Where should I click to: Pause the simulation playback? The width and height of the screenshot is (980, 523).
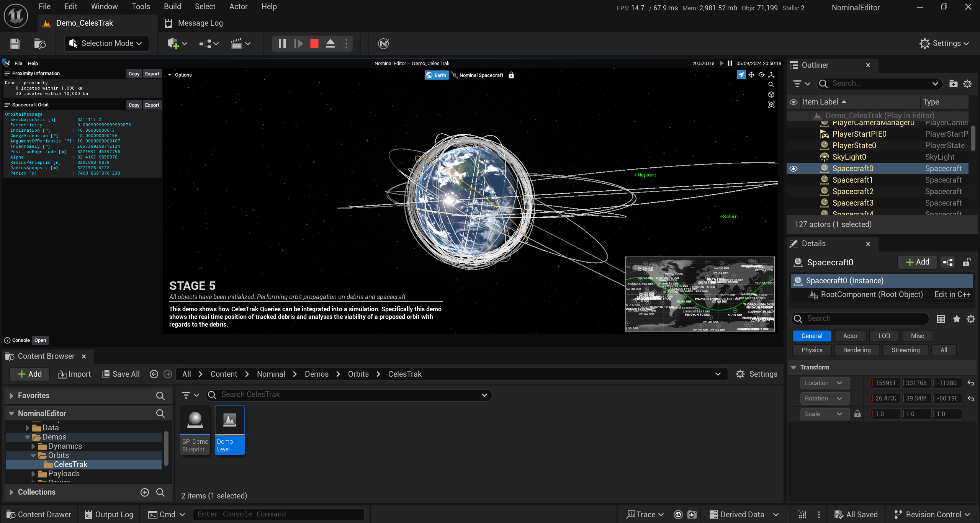click(282, 44)
